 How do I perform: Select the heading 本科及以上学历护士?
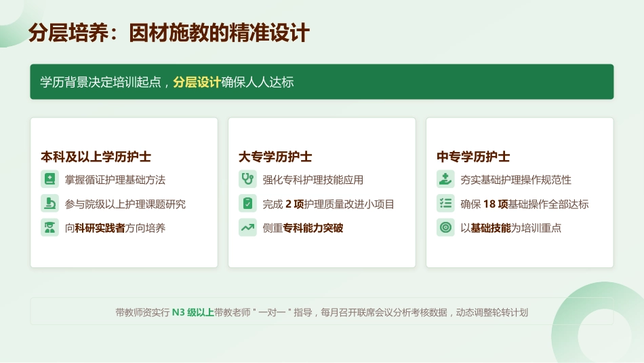pyautogui.click(x=96, y=157)
